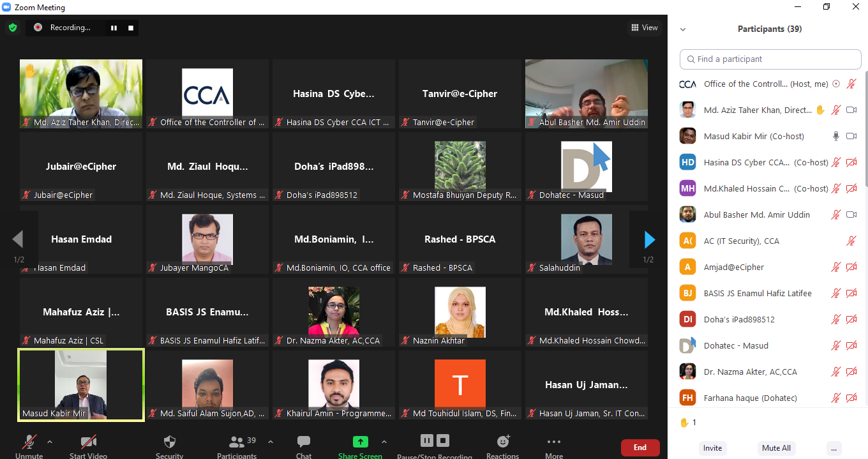This screenshot has width=868, height=459.
Task: Click the Mute All button
Action: coord(776,448)
